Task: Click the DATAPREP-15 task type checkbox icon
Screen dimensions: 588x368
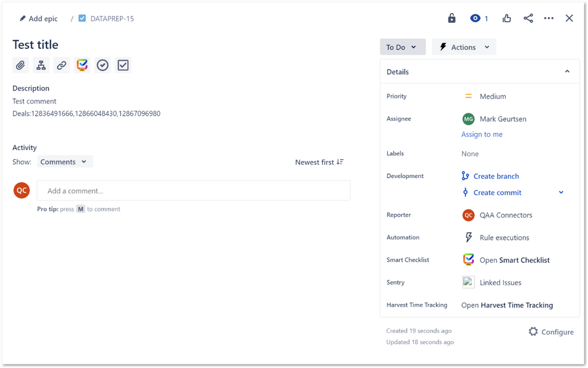Action: click(82, 18)
